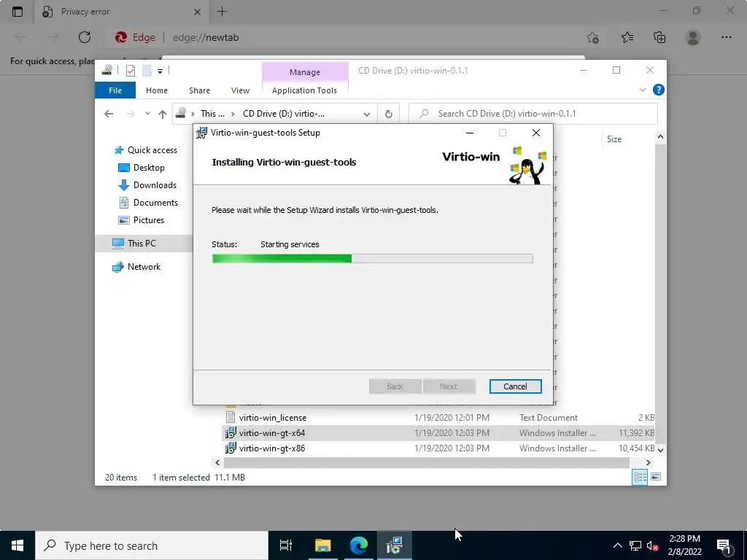Click the Search CD Drive field
Screen dimensions: 747x560
click(533, 114)
